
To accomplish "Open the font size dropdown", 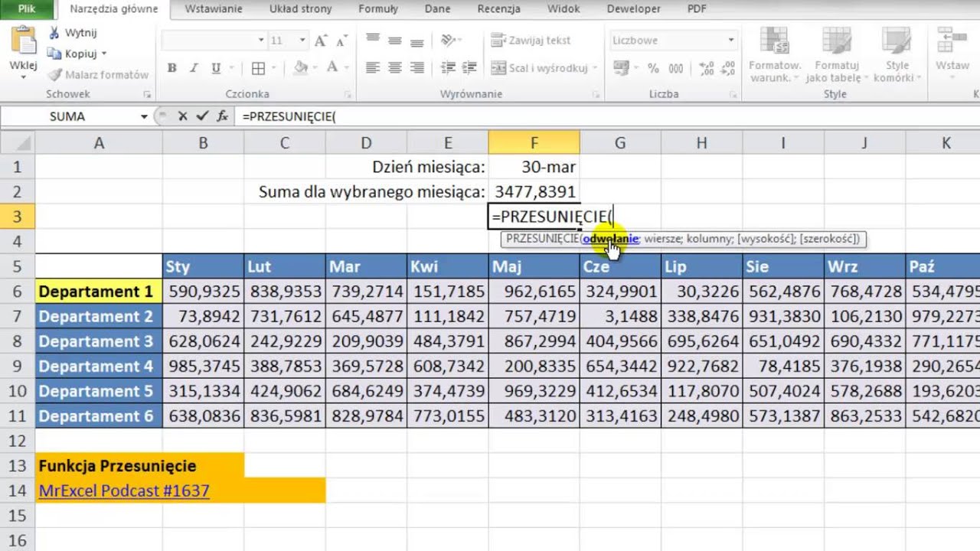I will (302, 40).
